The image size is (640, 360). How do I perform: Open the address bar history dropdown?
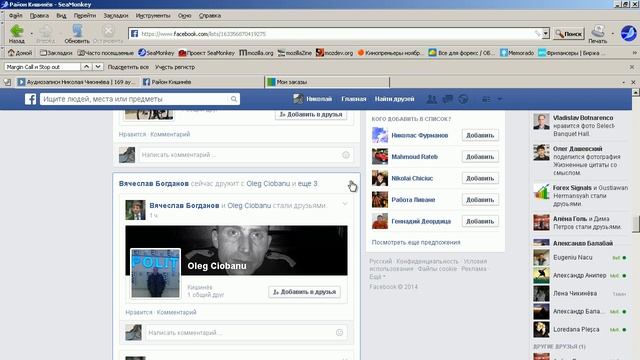point(546,33)
